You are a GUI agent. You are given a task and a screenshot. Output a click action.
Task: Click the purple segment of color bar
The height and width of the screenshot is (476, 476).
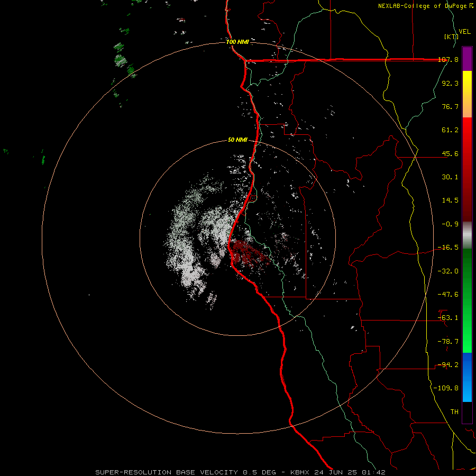(x=467, y=59)
